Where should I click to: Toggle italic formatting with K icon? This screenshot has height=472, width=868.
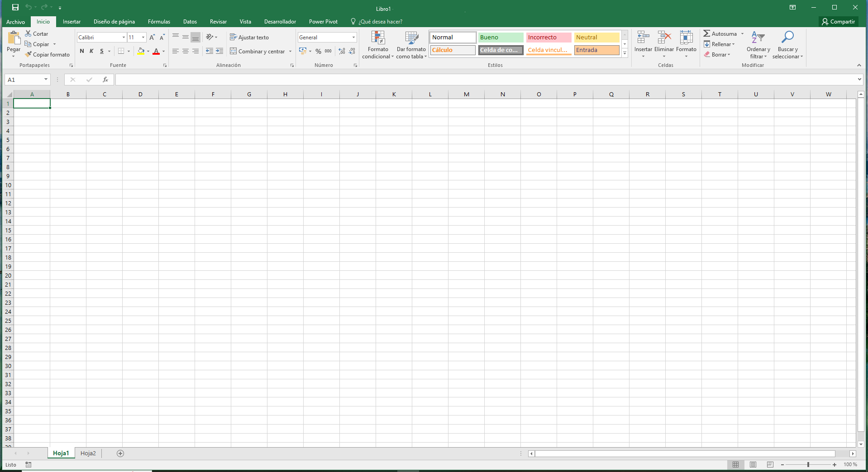[91, 51]
